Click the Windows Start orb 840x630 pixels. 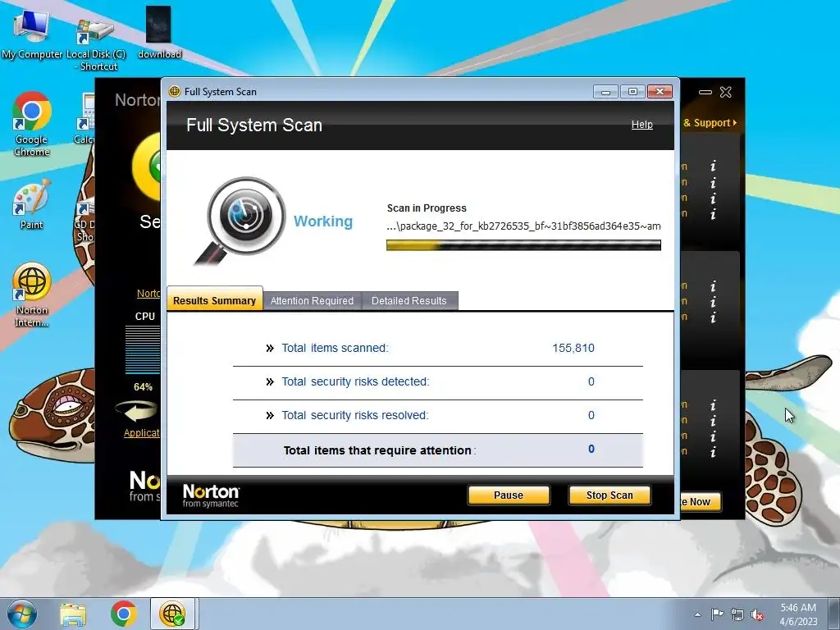[x=21, y=614]
